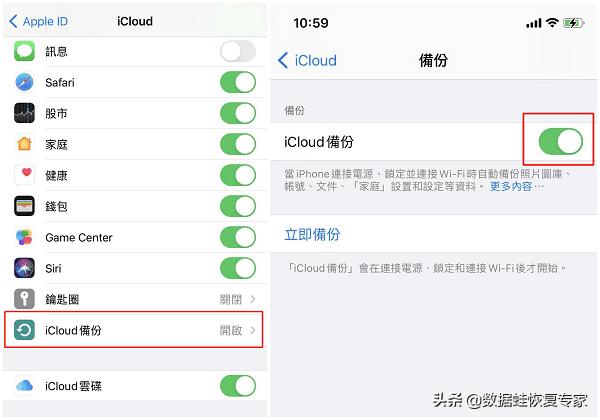The height and width of the screenshot is (420, 600).
Task: Enable the Messages (訊息) toggle
Action: point(238,51)
